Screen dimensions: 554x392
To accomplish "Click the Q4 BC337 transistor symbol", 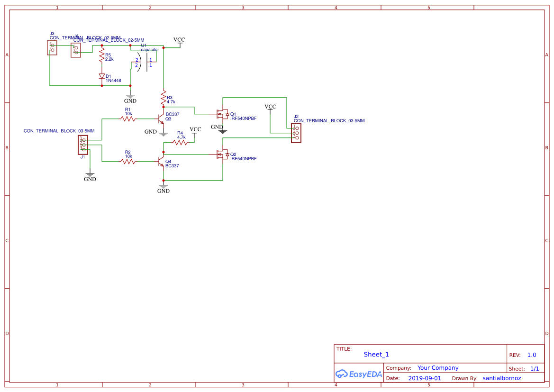I will tap(161, 162).
